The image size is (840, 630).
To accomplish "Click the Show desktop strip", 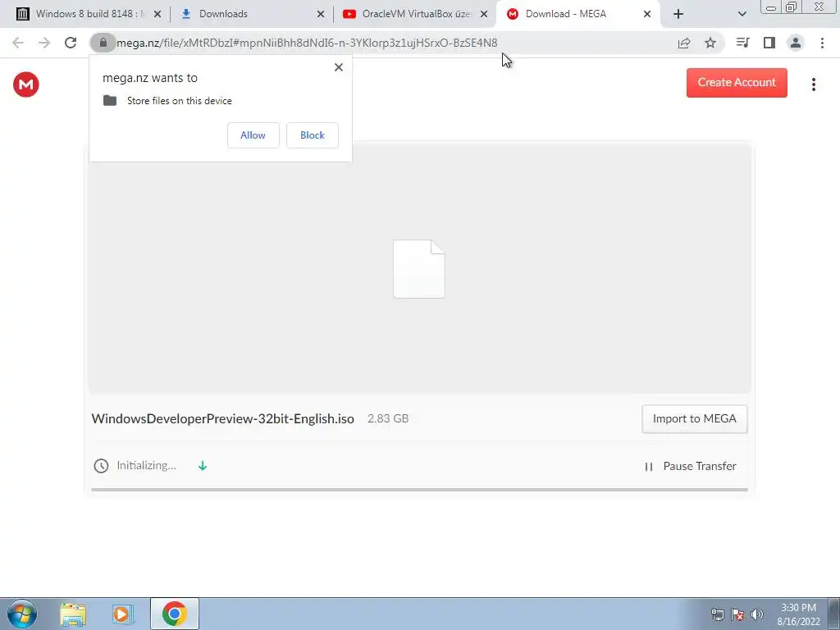I will pyautogui.click(x=833, y=614).
